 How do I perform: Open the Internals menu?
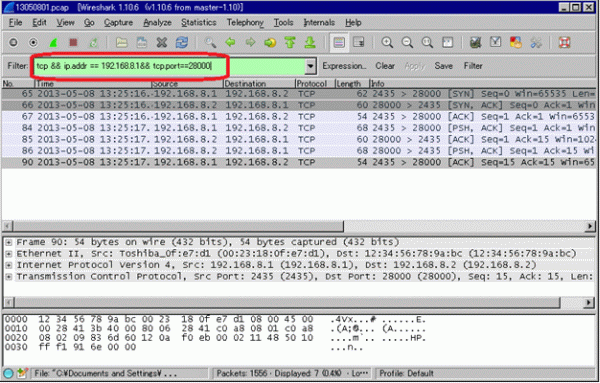tap(318, 23)
